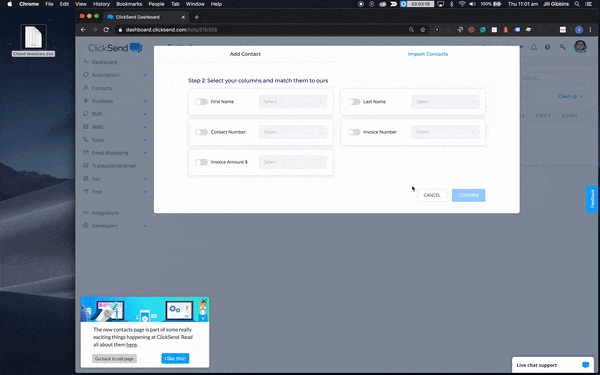
Task: Click the volume icon in menu bar
Action: 473,4
